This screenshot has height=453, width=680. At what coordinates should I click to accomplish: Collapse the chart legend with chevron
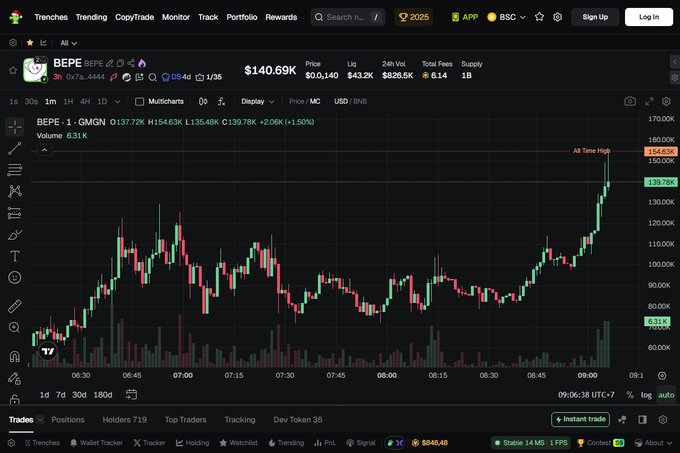pyautogui.click(x=44, y=150)
